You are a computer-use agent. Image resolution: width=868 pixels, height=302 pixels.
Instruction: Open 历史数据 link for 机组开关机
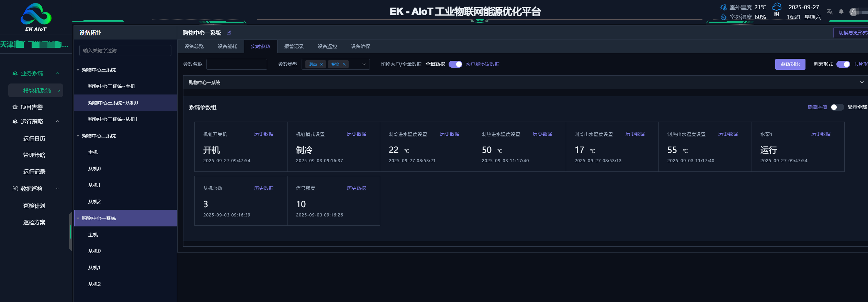tap(263, 134)
